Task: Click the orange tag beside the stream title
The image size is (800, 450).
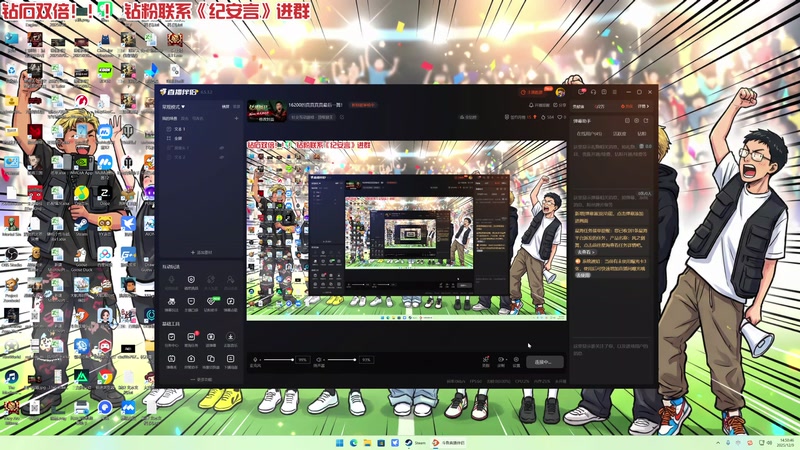Action: tap(362, 105)
